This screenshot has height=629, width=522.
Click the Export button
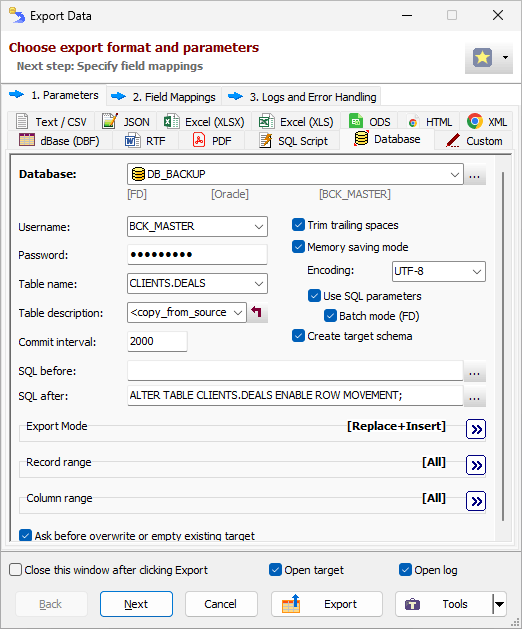327,604
